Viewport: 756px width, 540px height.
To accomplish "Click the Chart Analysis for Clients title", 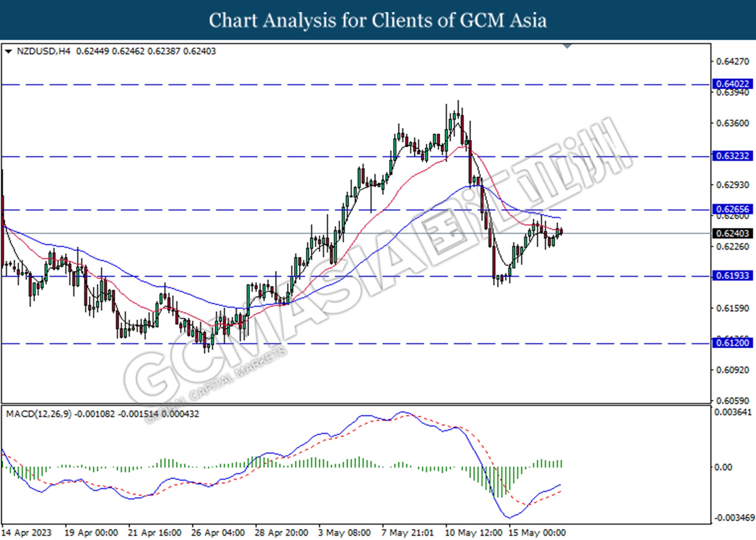I will tap(378, 20).
